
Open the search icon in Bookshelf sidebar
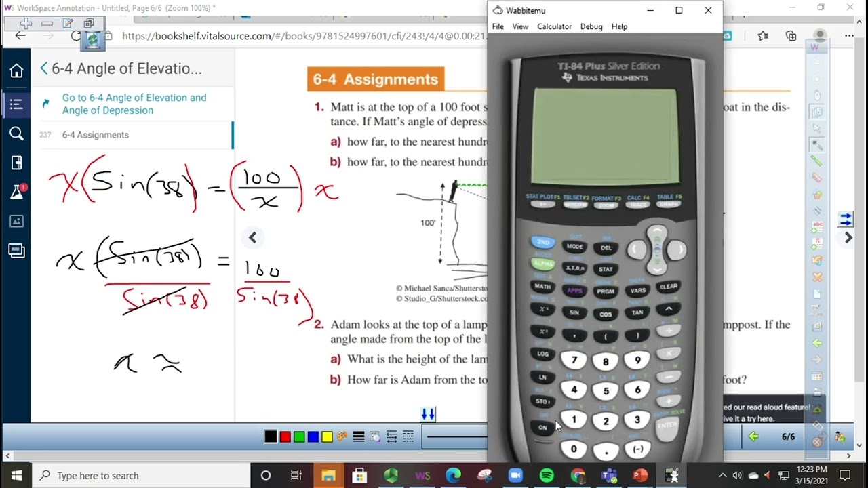pyautogui.click(x=16, y=134)
